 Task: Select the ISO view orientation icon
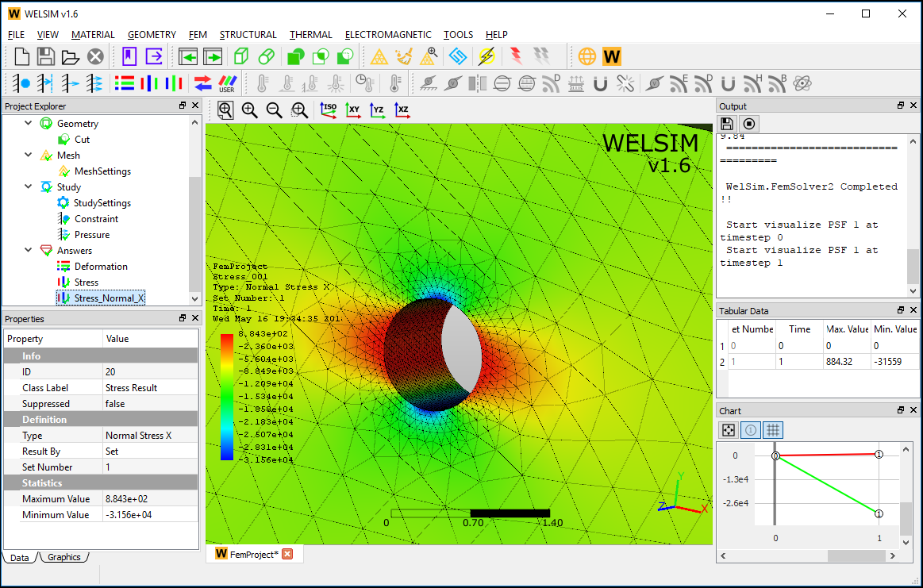tap(329, 110)
